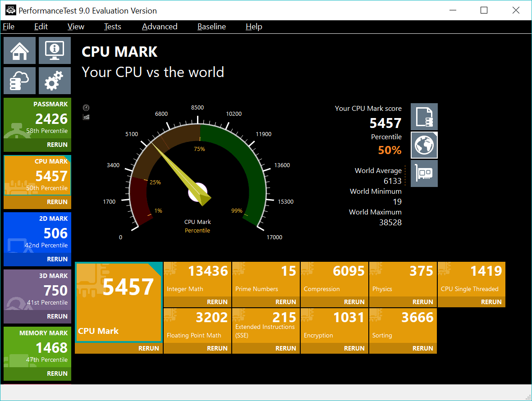
Task: Rerun the CPU Single Threaded test
Action: click(472, 302)
